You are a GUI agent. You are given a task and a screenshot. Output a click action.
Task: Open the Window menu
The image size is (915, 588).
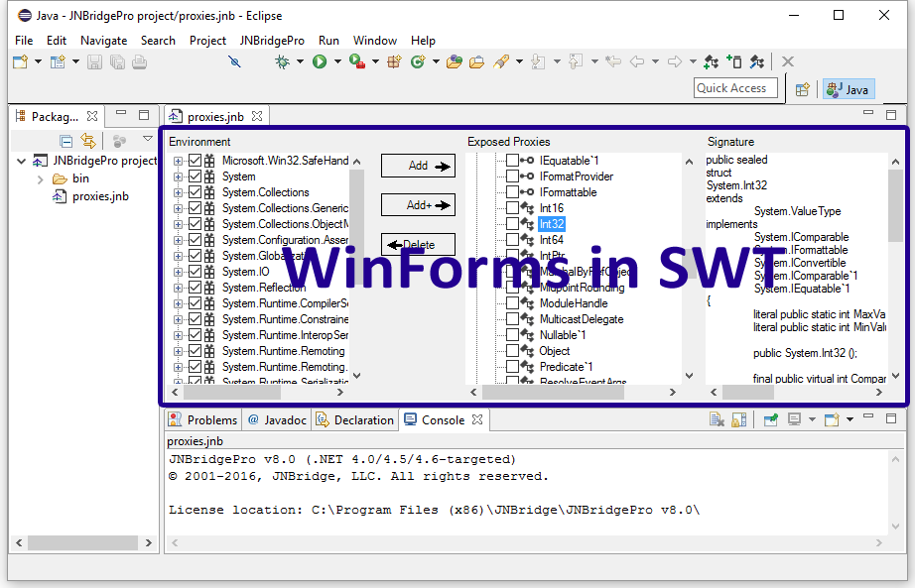[x=375, y=41]
